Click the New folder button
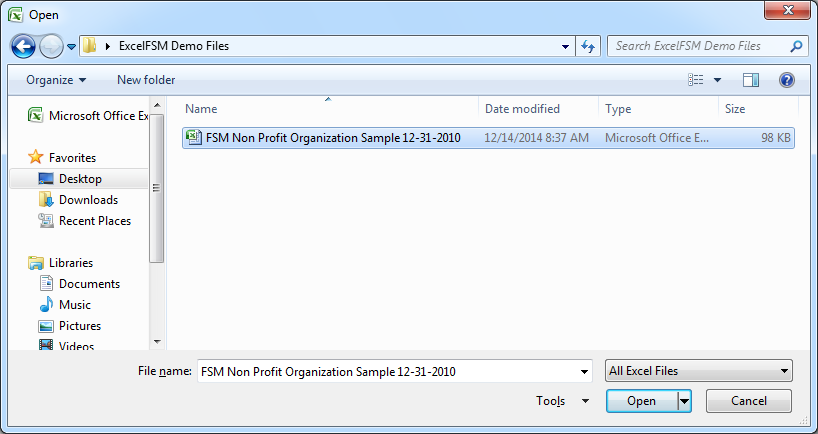 click(146, 80)
